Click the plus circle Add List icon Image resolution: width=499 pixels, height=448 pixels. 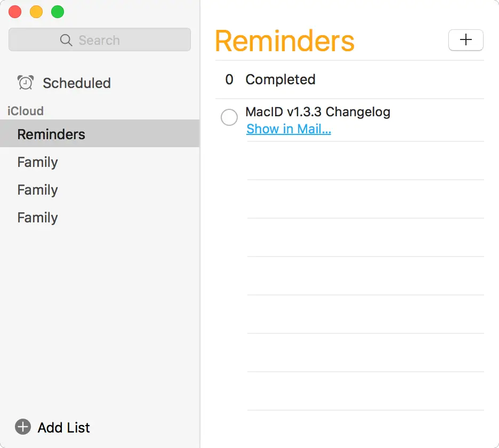[x=23, y=427]
